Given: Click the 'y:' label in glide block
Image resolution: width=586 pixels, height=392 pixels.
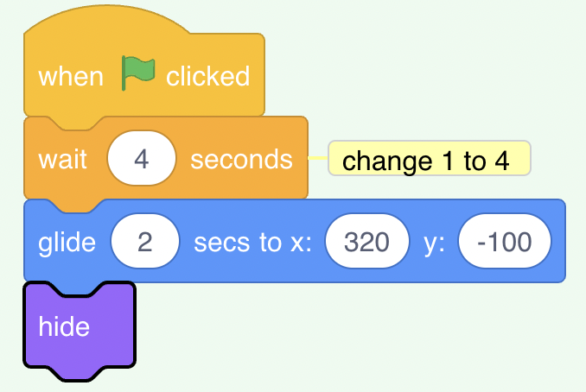Looking at the screenshot, I should point(434,243).
